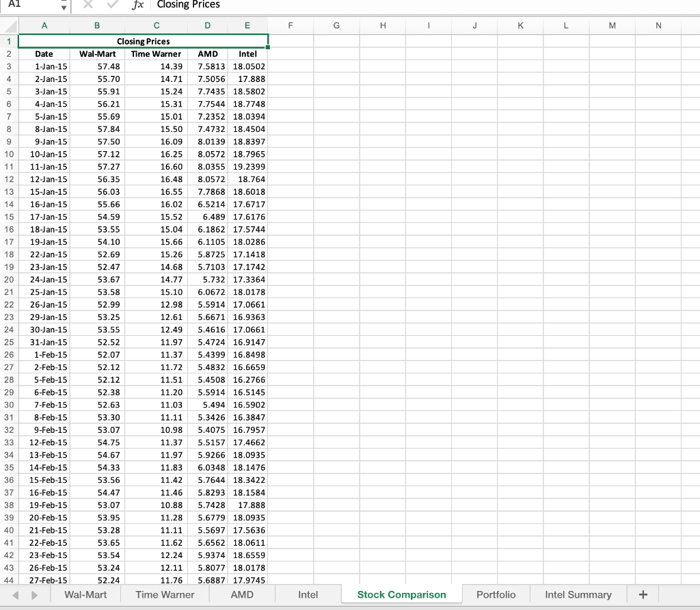Click the Name Box showing A1

(x=27, y=6)
